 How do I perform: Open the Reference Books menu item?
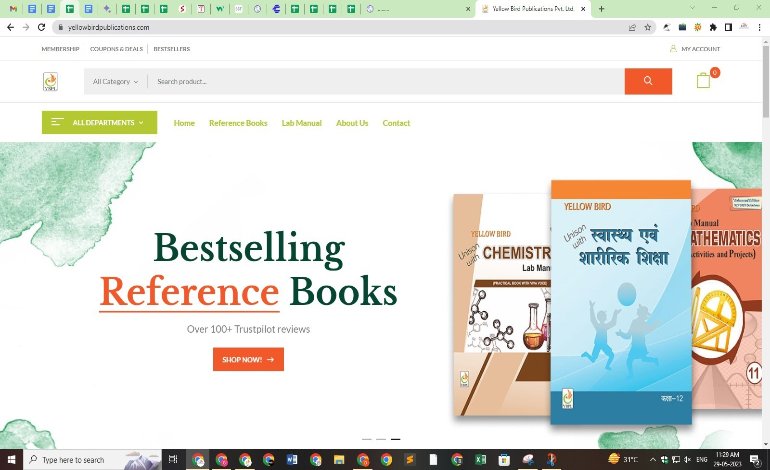(238, 123)
